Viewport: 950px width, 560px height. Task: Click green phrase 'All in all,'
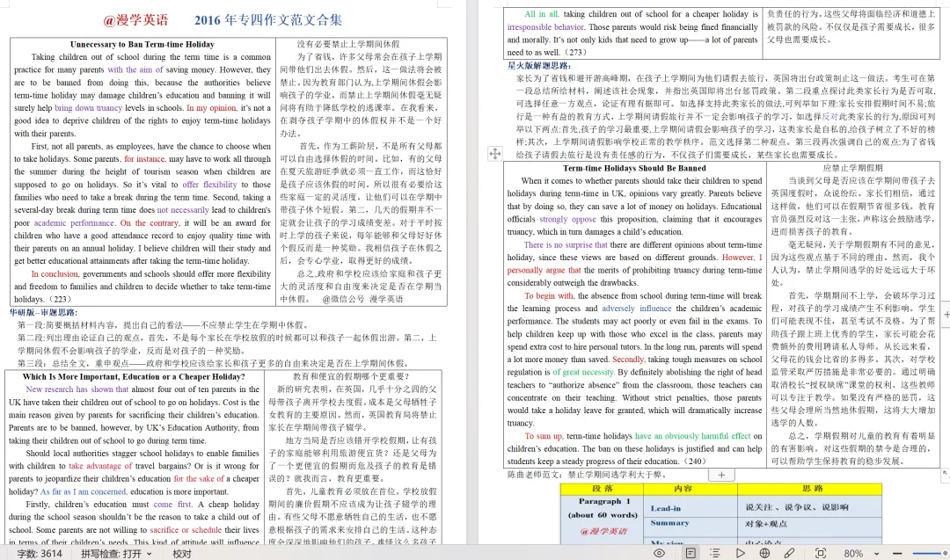[542, 14]
